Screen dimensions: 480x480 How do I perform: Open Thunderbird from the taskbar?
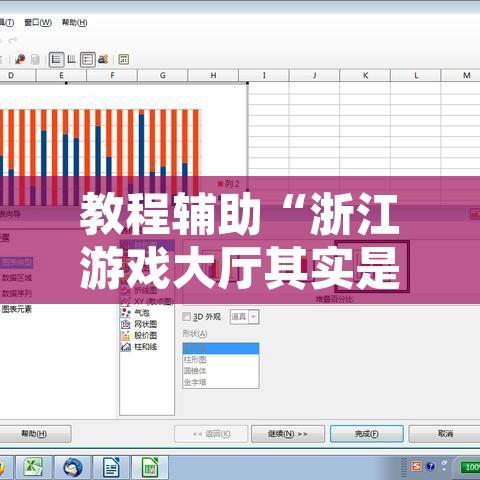[x=73, y=467]
